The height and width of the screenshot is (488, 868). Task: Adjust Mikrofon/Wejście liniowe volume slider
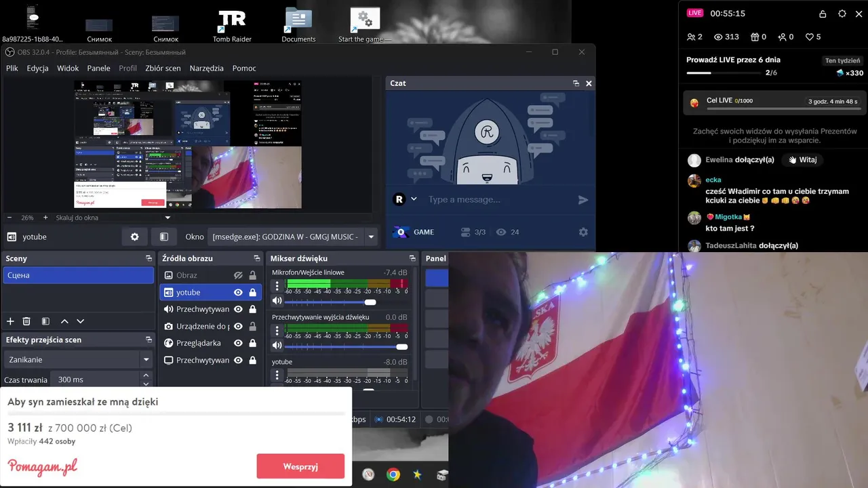click(346, 302)
